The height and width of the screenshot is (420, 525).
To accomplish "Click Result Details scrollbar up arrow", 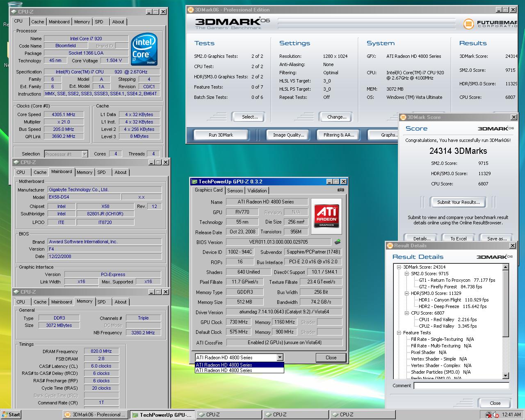I will pos(505,267).
